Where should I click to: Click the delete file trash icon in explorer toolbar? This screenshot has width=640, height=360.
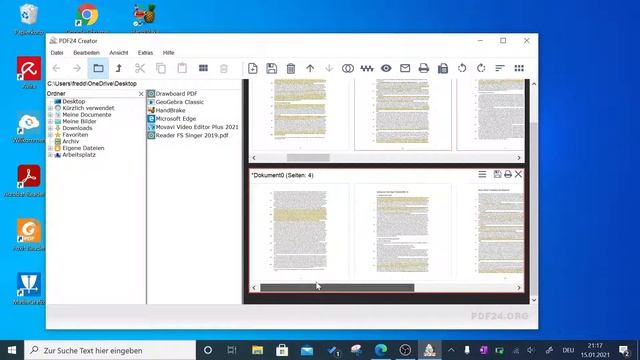224,68
